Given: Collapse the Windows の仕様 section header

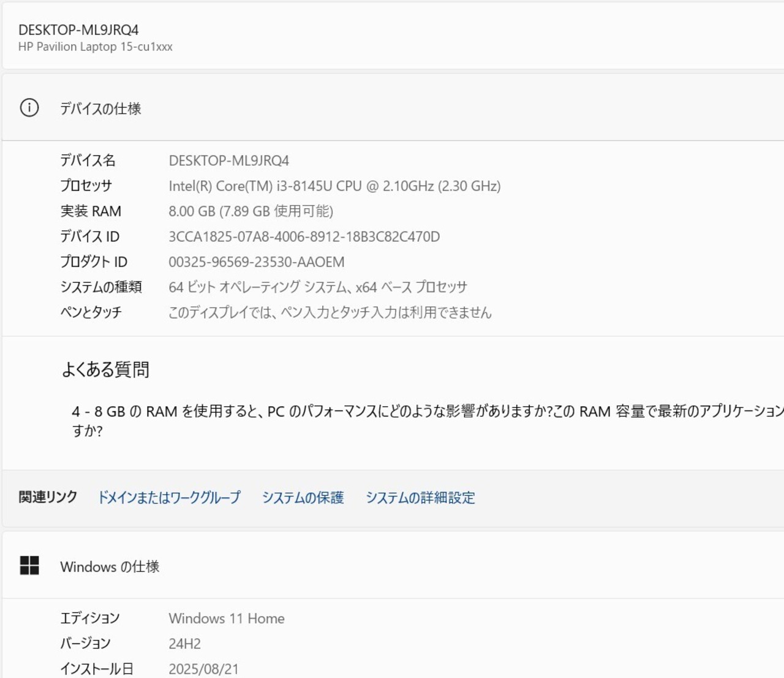Looking at the screenshot, I should point(393,565).
